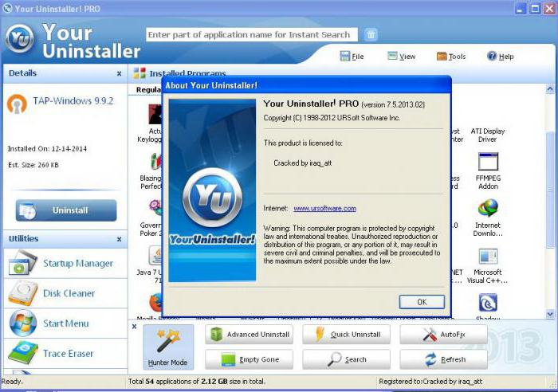This screenshot has height=392, width=558.
Task: Click 'Total 54 applications' status bar text
Action: (x=197, y=382)
